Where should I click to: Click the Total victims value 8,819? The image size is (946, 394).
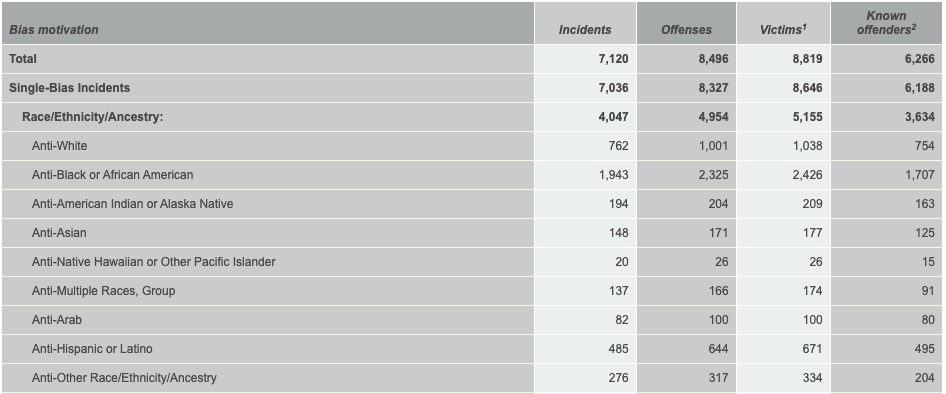[808, 59]
